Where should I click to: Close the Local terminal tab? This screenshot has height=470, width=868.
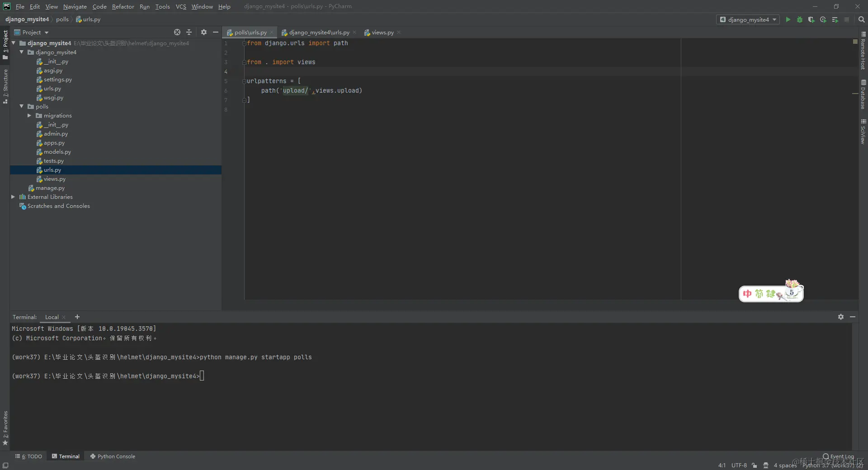click(x=64, y=317)
